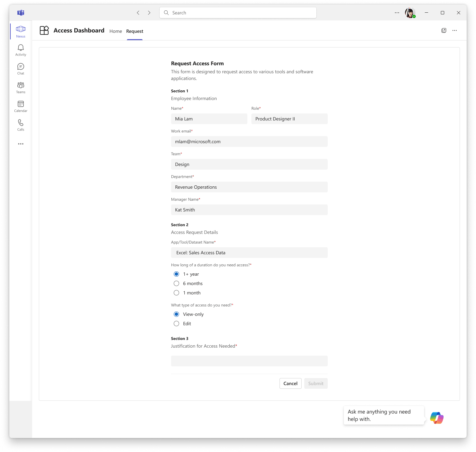Minimize the Teams window
Viewport: 476px width, 452px height.
coord(426,13)
